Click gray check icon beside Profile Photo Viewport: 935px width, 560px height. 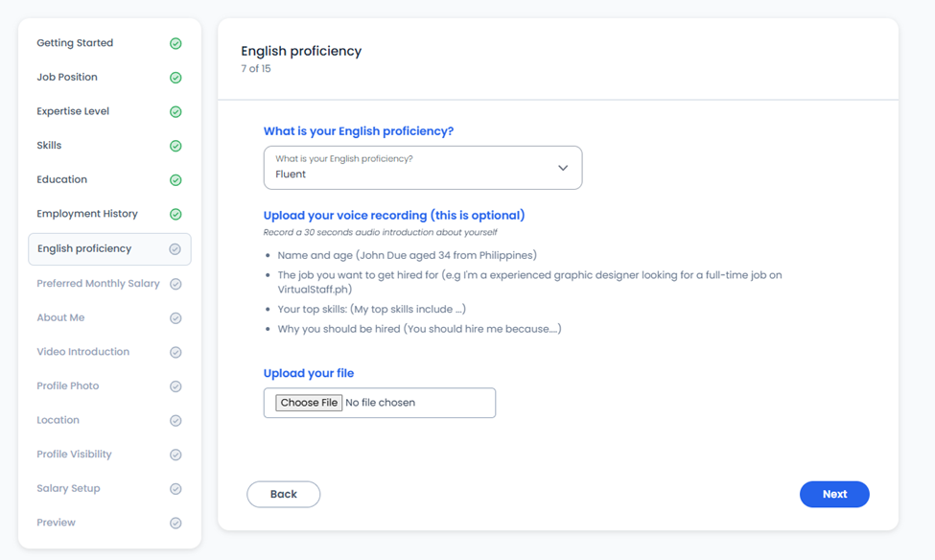click(x=175, y=386)
